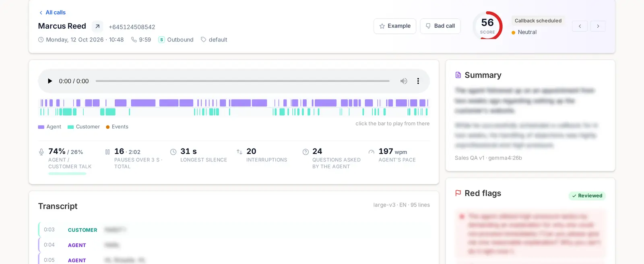This screenshot has height=264, width=644.
Task: Click the Customer legend swatch
Action: (70, 127)
